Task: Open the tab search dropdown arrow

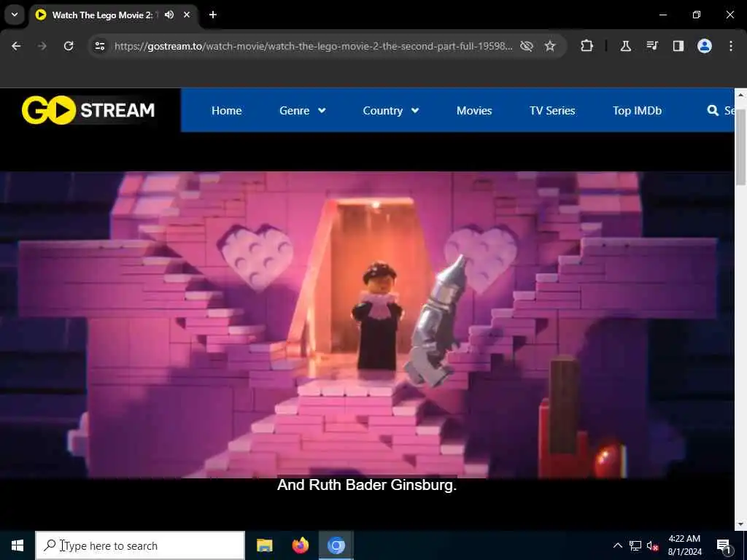Action: [15, 15]
